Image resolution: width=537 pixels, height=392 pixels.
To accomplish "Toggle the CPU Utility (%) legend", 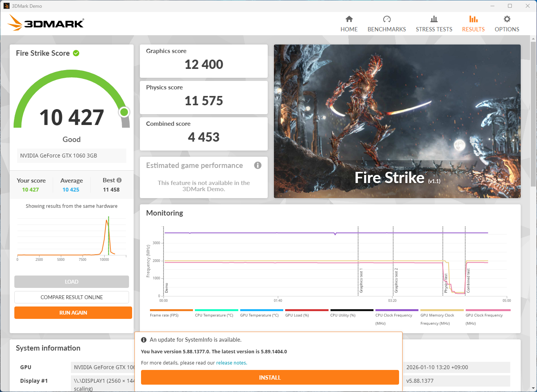I will pos(351,313).
